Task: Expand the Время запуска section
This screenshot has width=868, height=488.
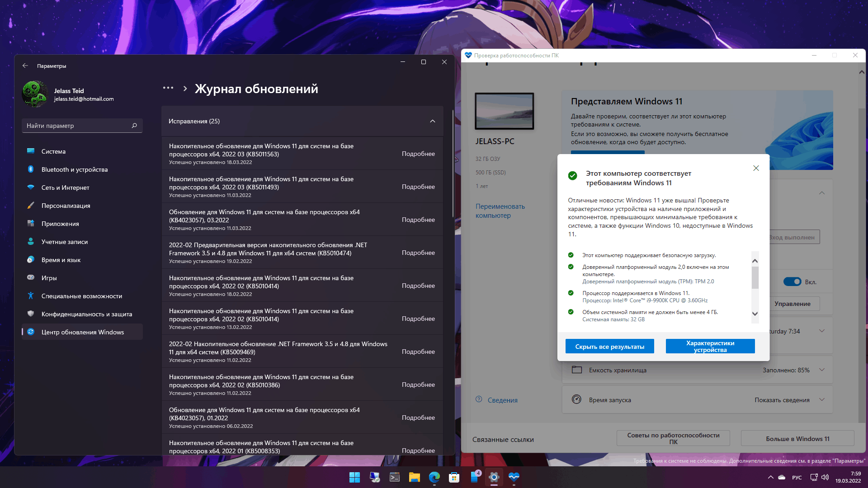Action: (821, 399)
